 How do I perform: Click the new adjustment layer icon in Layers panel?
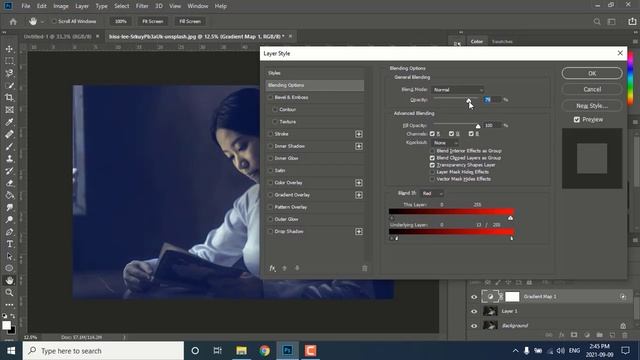(587, 335)
